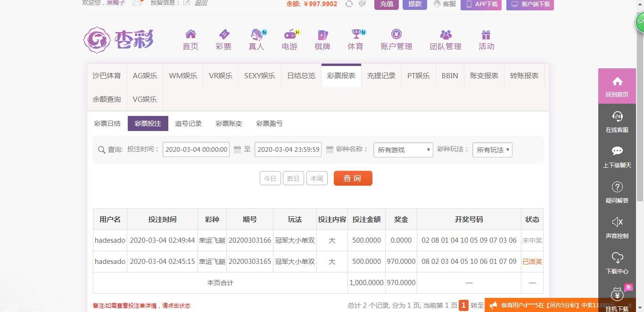This screenshot has height=312, width=644.
Task: Toggle balance visibility eye icon
Action: (x=362, y=4)
